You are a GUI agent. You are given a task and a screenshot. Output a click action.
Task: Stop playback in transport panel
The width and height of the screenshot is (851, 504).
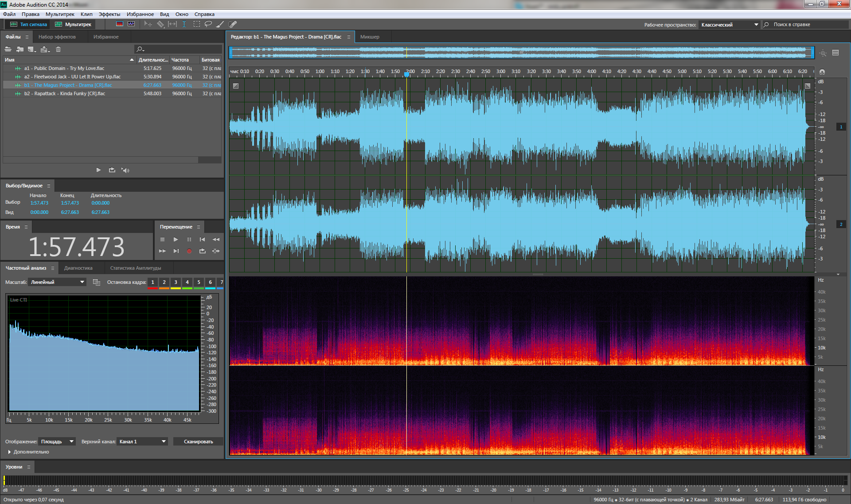(162, 239)
